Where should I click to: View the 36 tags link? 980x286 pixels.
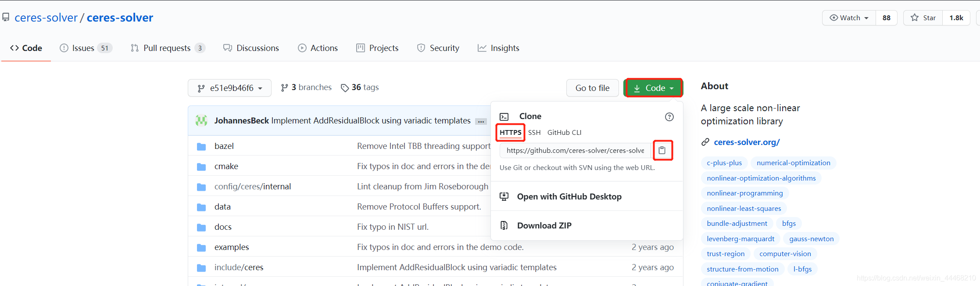pos(360,87)
